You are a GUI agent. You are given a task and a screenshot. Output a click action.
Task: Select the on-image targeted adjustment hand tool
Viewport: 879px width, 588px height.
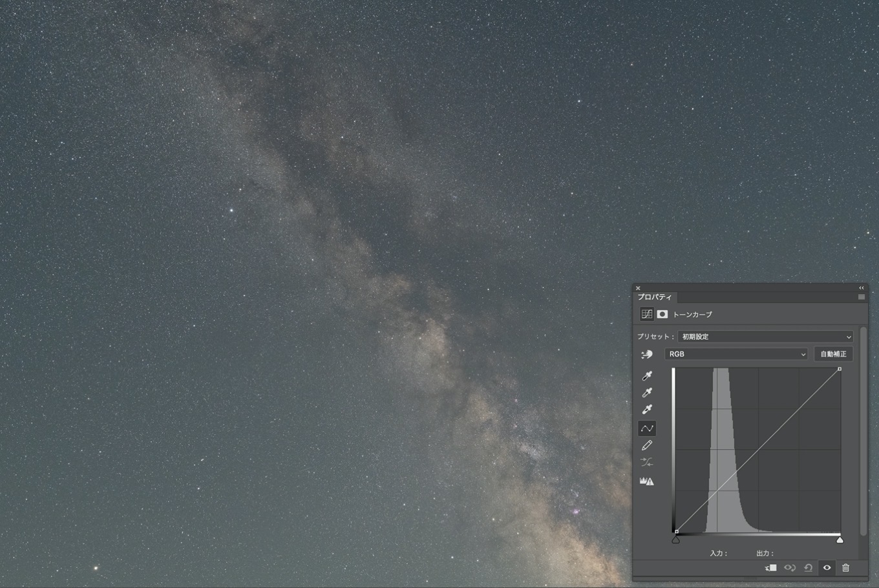[646, 354]
